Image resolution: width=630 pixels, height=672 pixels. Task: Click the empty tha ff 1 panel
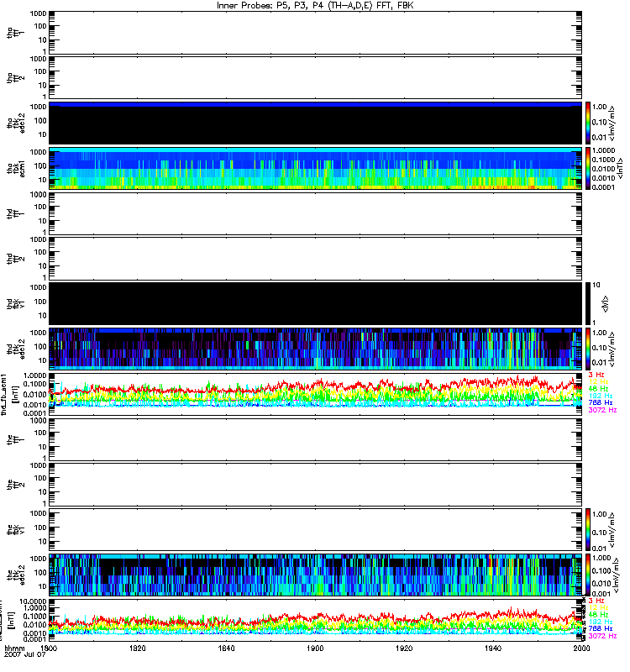(x=315, y=33)
